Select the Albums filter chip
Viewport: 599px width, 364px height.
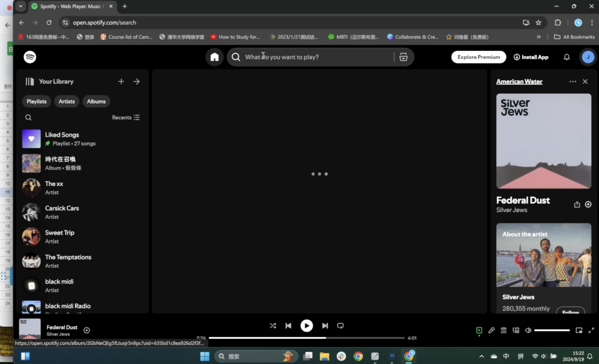coord(96,101)
